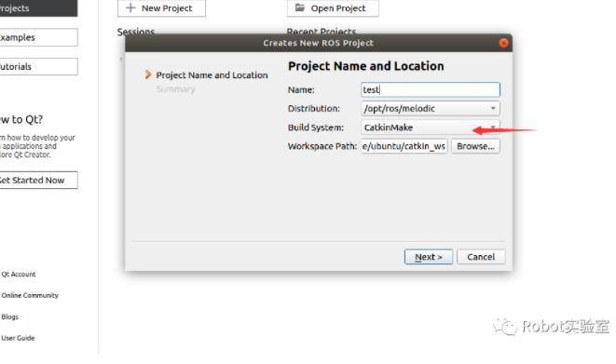Close the Creates New ROS Project dialog

click(503, 43)
